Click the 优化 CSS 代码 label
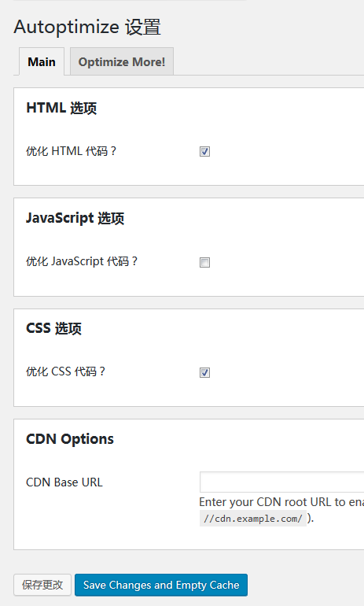Image resolution: width=364 pixels, height=606 pixels. (65, 371)
